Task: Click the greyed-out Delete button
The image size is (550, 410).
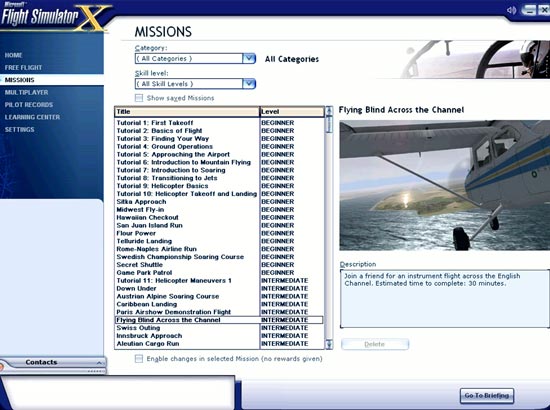Action: click(375, 344)
